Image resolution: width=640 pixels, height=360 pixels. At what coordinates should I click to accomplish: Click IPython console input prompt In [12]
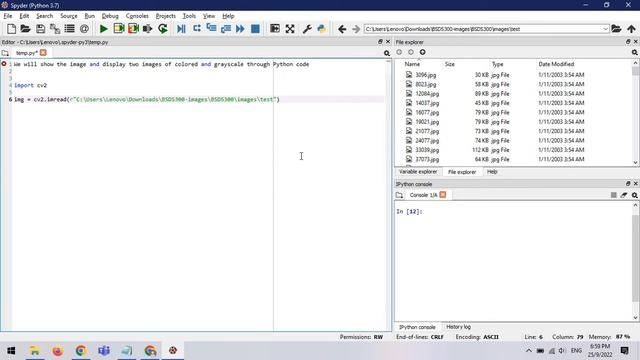[409, 211]
